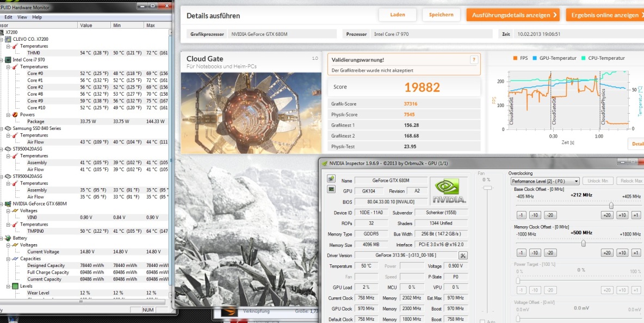Screen dimensions: 644x323
Task: Click the BIOS field showing 80.04.33.00.10
Action: click(391, 202)
